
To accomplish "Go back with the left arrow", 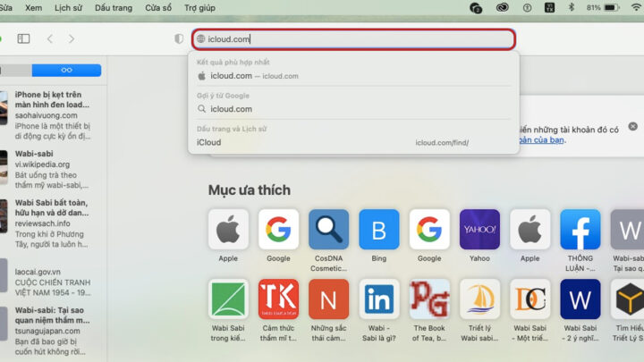I will tap(50, 39).
